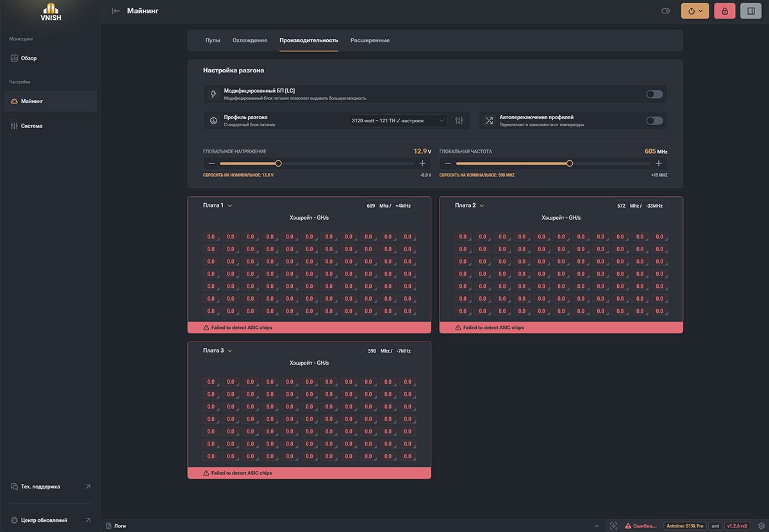The image size is (769, 532).
Task: Expand the Плата 1 dropdown chevron
Action: click(x=229, y=206)
